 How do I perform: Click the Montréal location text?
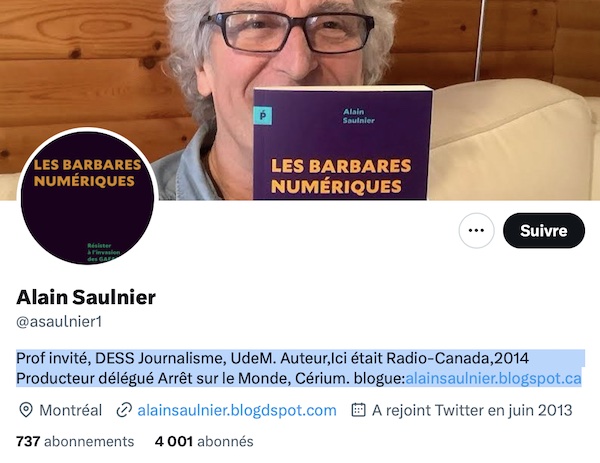tap(71, 410)
